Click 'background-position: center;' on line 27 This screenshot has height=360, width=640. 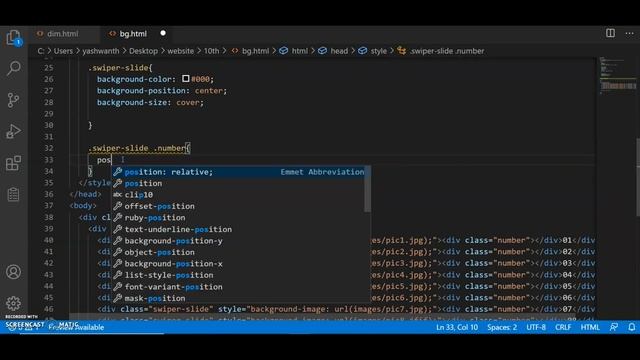[x=162, y=91]
